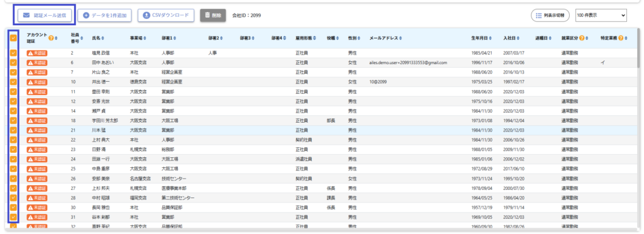Click the birthdate 1996/11/17
This screenshot has height=234, width=644.
point(482,63)
